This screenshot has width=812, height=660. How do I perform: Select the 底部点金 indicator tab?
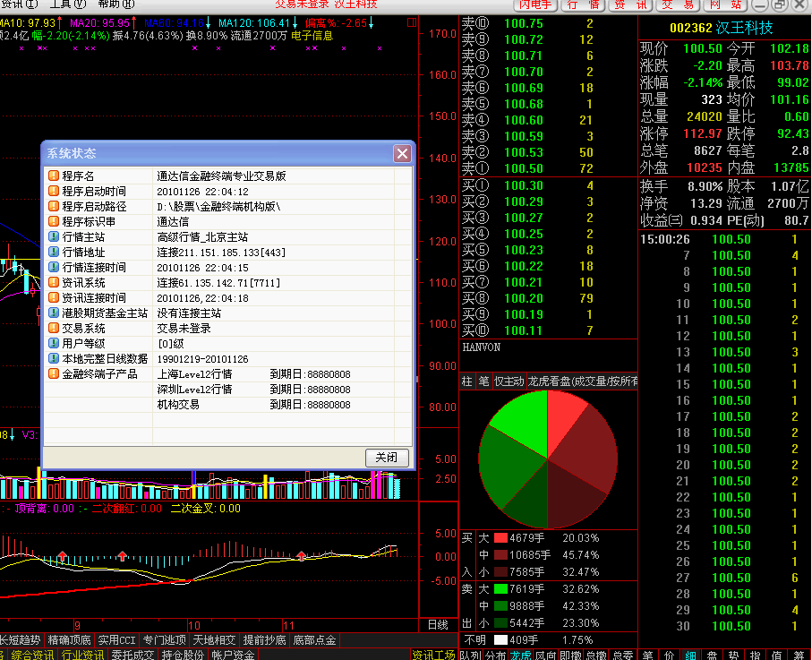pos(314,640)
